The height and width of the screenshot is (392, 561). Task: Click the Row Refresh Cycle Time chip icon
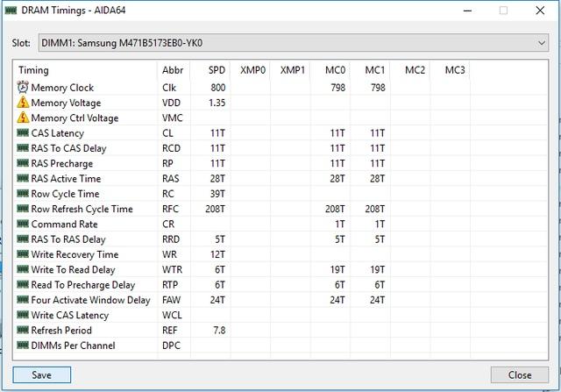[23, 209]
